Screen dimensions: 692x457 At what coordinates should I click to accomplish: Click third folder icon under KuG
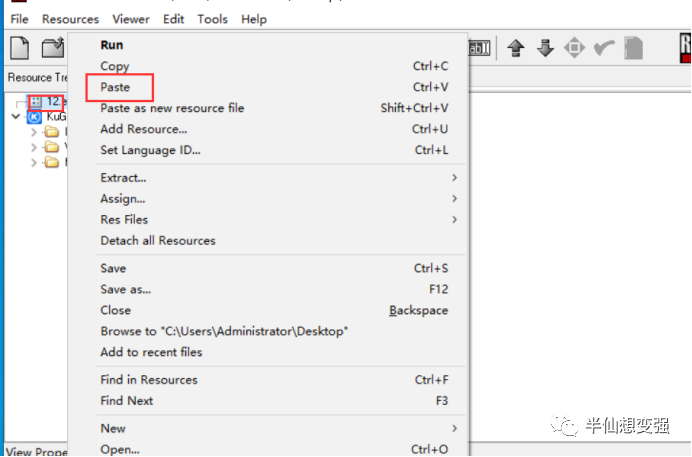[52, 162]
